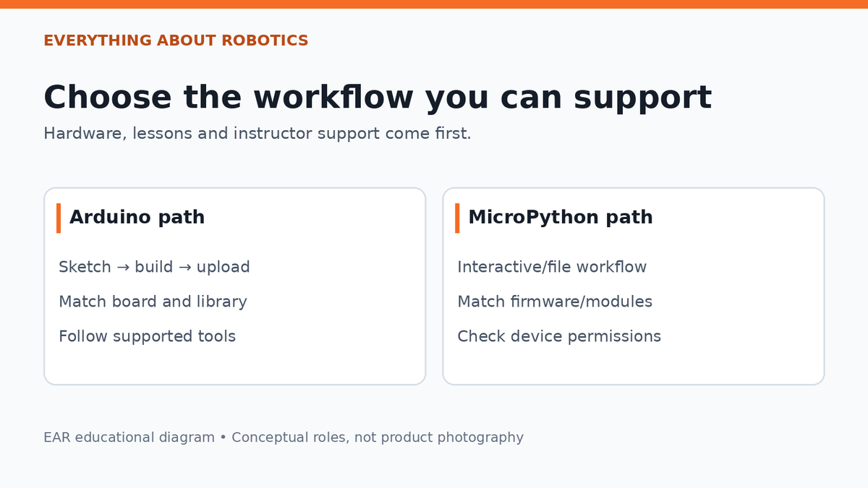Screen dimensions: 868x488
Task: Select the title 'Choose the workflow you can support'
Action: (378, 98)
